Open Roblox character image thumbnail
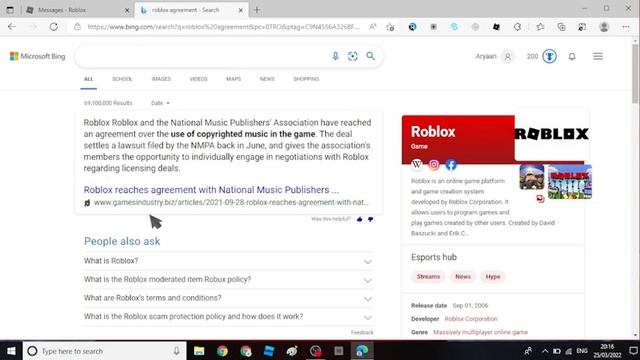 (532, 177)
